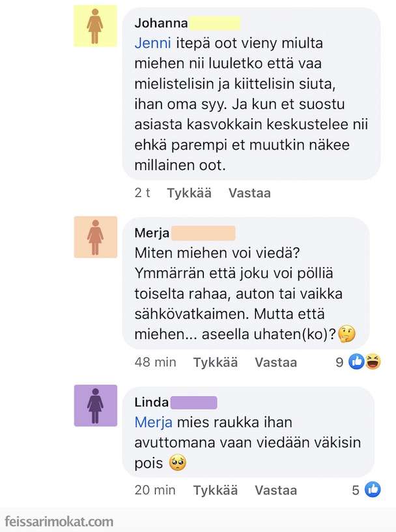Click the feissarimokat.com watermark
Image resolution: width=396 pixels, height=532 pixels.
59,522
